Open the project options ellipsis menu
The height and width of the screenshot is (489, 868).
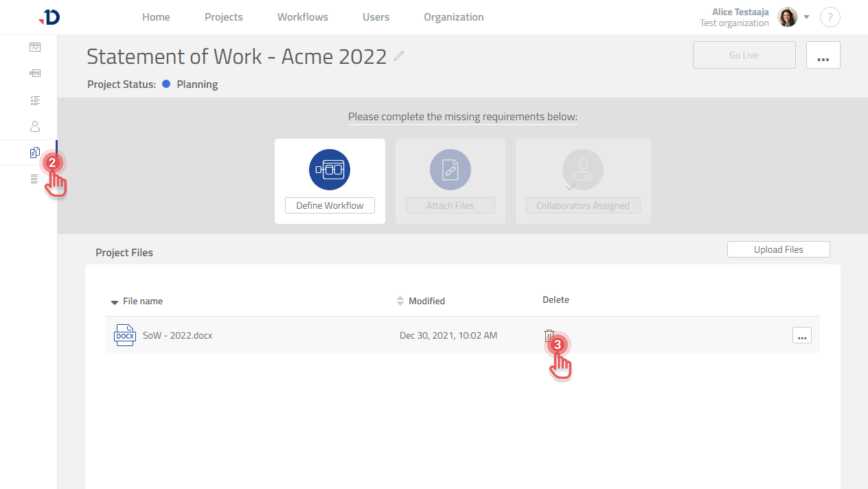[x=823, y=55]
